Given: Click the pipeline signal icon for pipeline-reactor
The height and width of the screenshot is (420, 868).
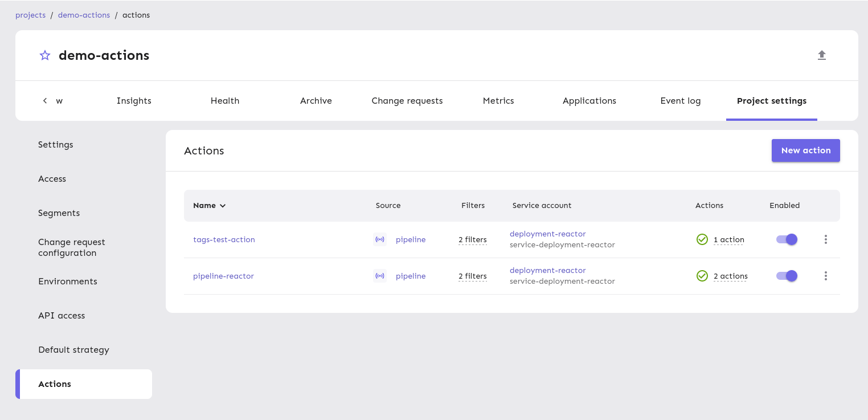Looking at the screenshot, I should click(380, 276).
